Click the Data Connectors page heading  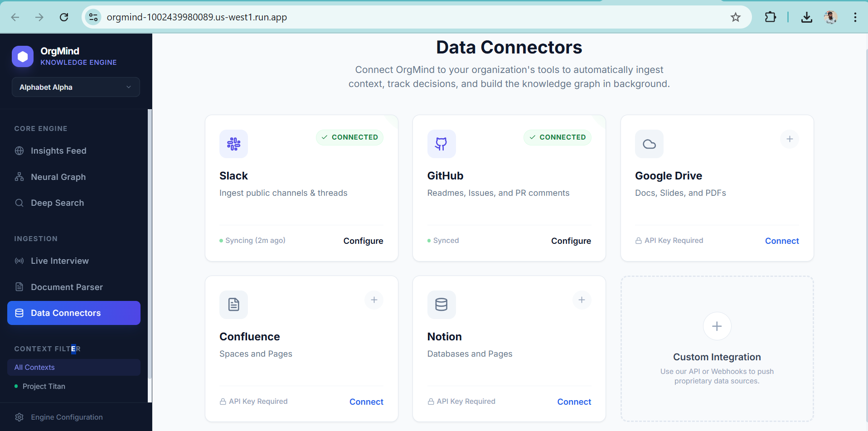(x=509, y=48)
